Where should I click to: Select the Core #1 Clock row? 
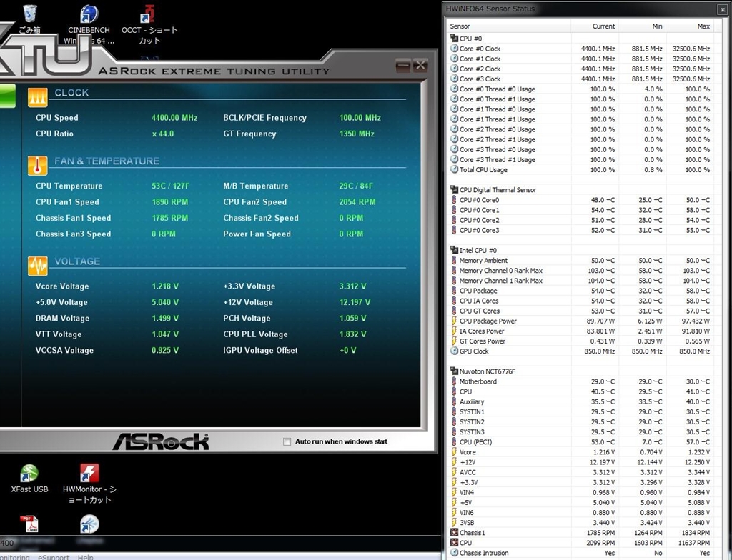pyautogui.click(x=580, y=59)
